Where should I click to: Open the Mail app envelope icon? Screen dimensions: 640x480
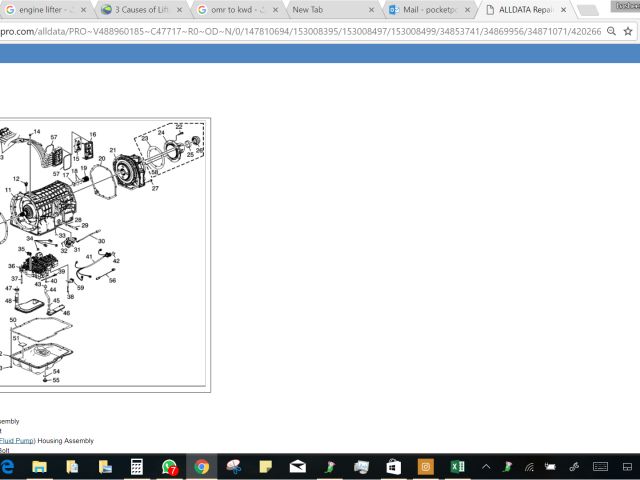coord(297,466)
